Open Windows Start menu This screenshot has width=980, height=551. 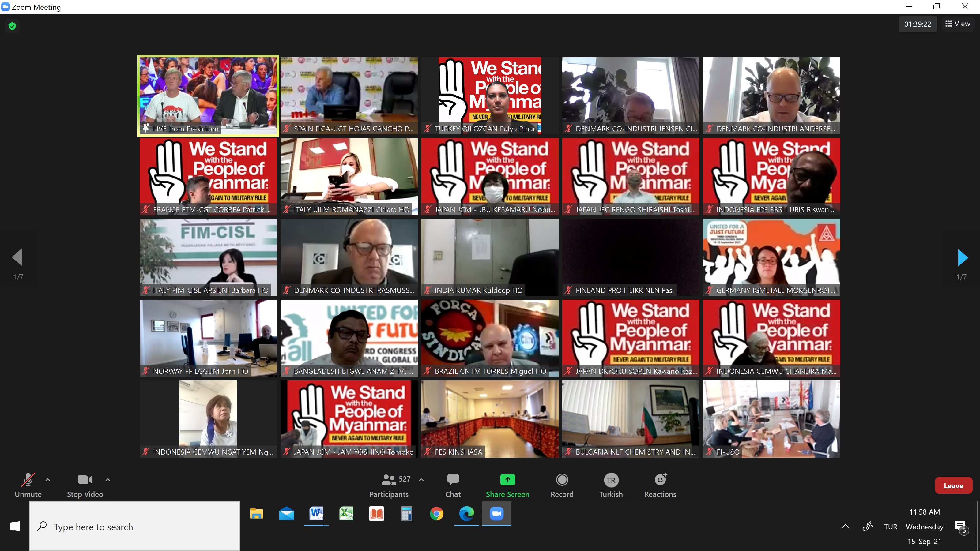coord(14,526)
